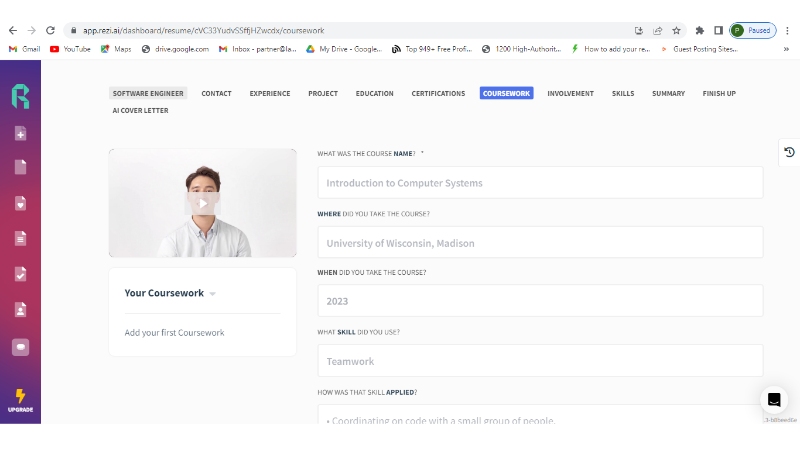Screen dimensions: 800x449
Task: Open the document with checkmark icon
Action: (20, 273)
